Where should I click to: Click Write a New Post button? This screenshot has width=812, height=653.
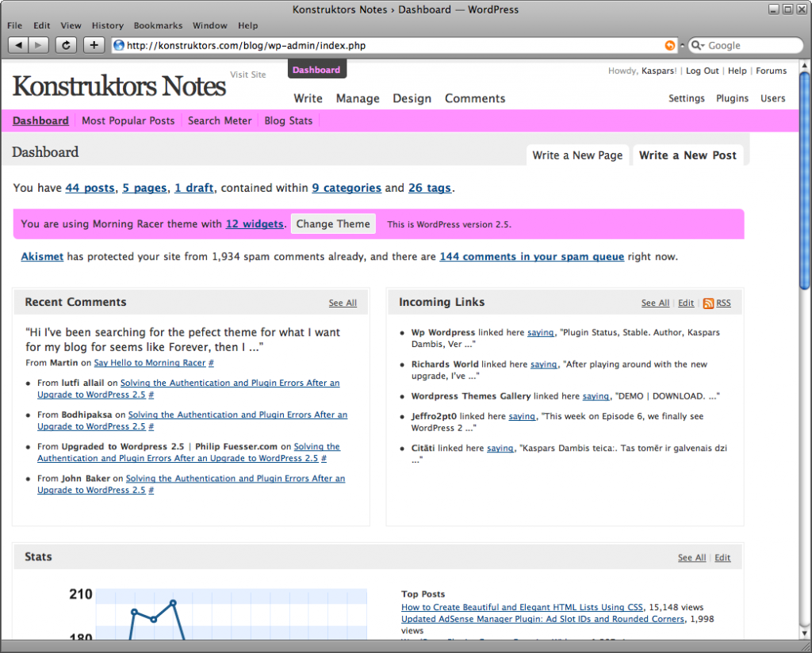point(688,155)
